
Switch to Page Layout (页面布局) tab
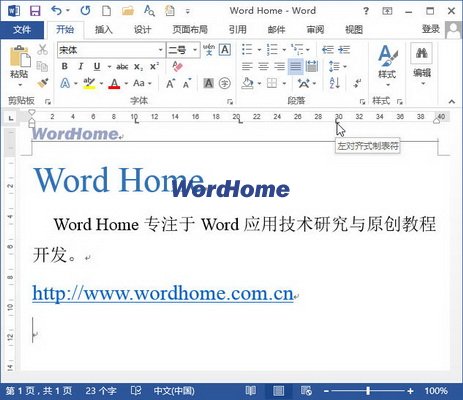point(190,30)
